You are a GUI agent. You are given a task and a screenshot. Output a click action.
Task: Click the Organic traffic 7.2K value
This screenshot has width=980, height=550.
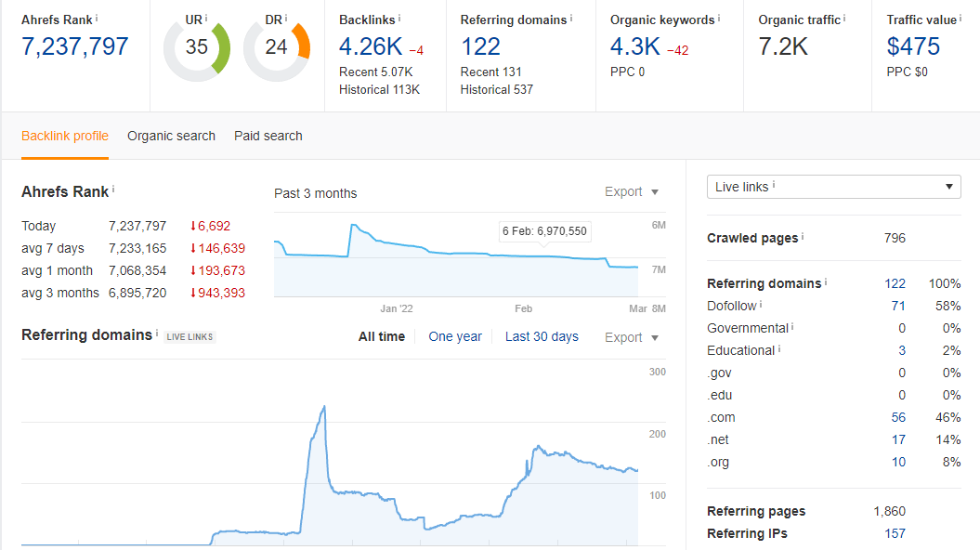[782, 46]
